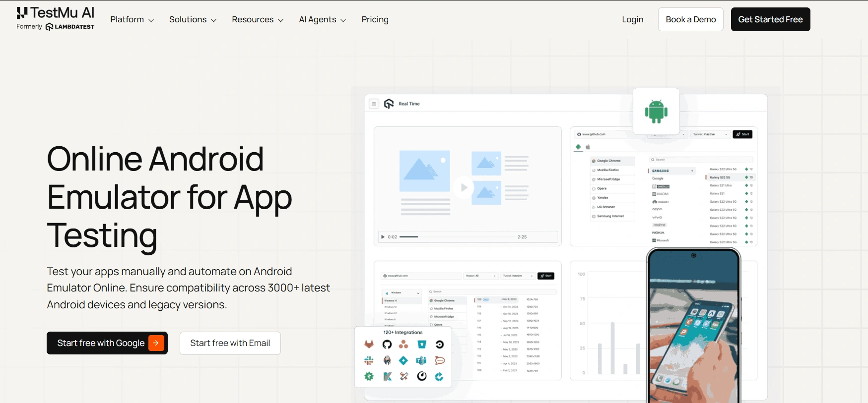Click the green gear integration icon
This screenshot has height=403, width=868.
[369, 376]
